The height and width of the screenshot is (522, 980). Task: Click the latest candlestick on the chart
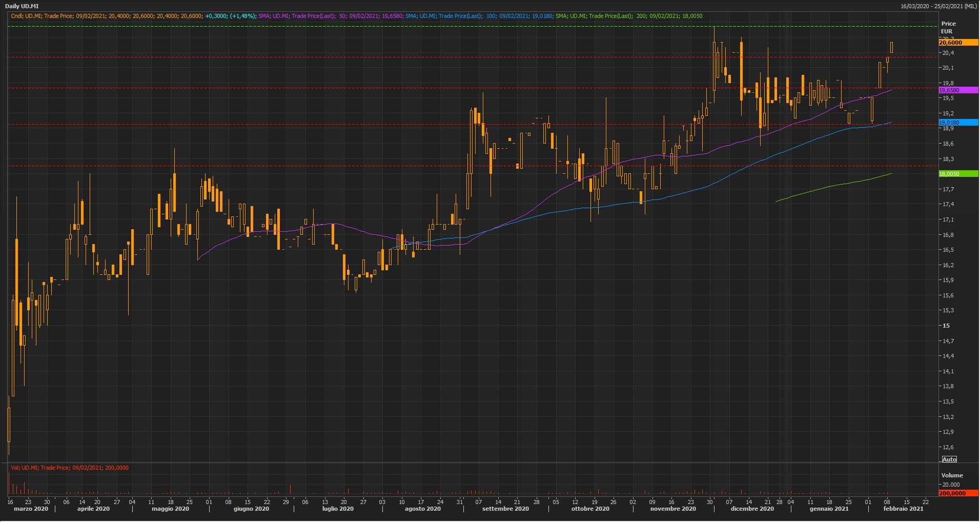pos(892,47)
